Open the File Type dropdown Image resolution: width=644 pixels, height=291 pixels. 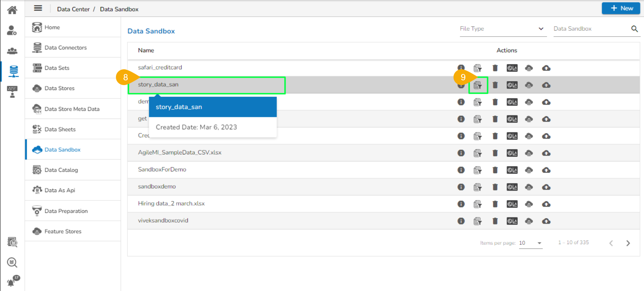click(503, 29)
